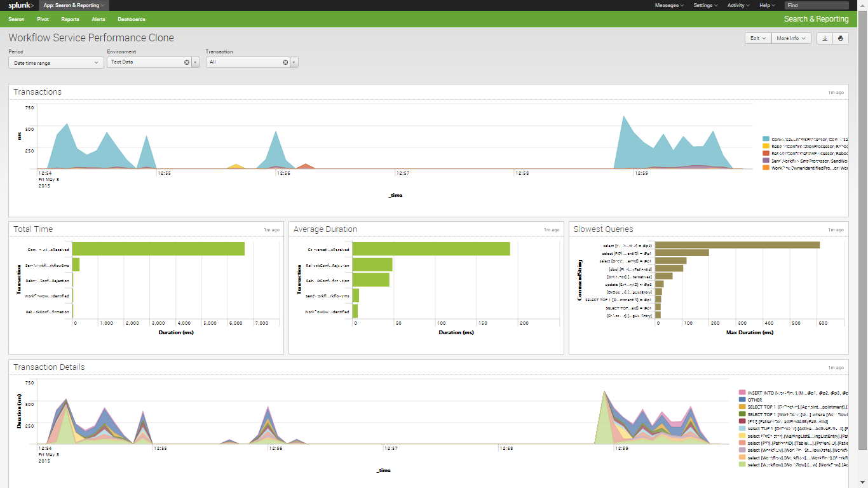
Task: Click the print dashboard icon
Action: 841,38
